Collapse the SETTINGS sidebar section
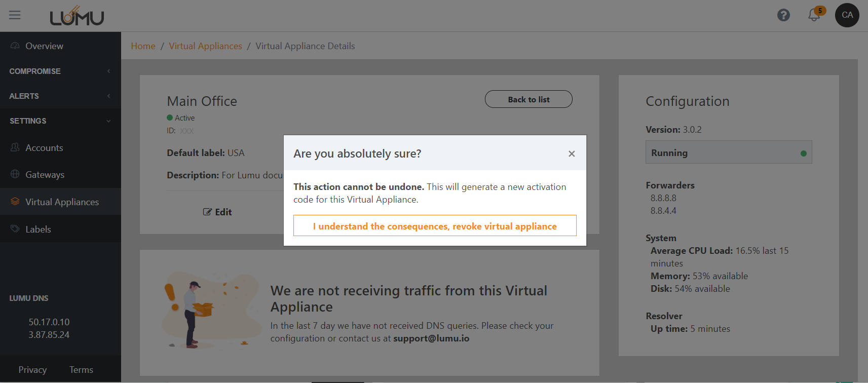Screen dimensions: 868x383 coord(60,121)
